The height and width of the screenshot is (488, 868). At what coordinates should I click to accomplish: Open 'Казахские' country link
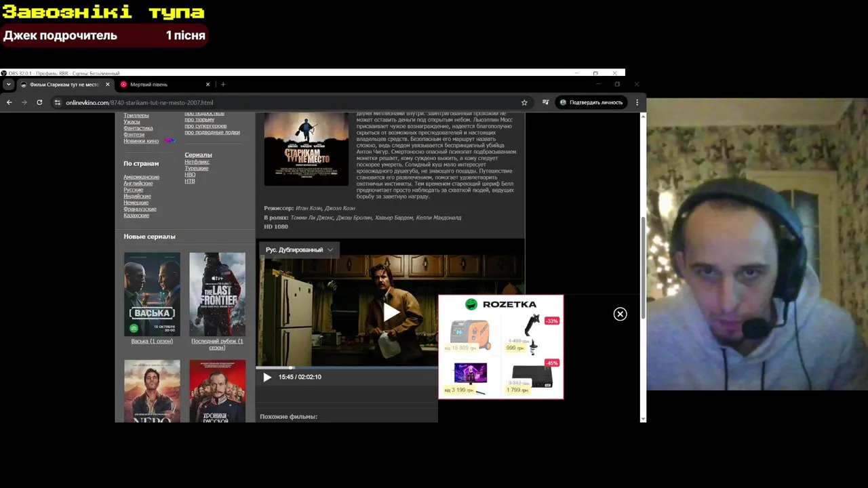coord(136,215)
